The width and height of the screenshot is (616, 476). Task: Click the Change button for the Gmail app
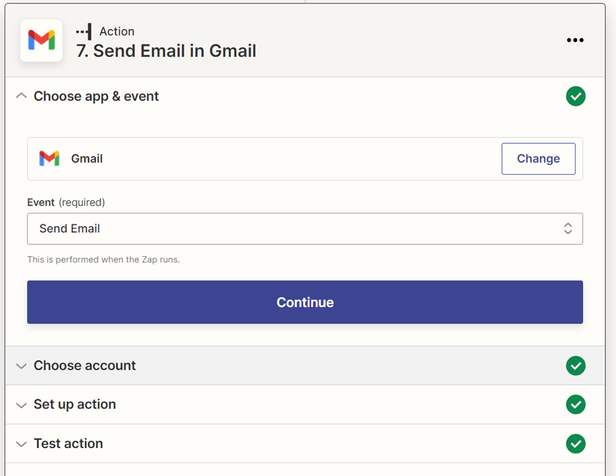538,159
